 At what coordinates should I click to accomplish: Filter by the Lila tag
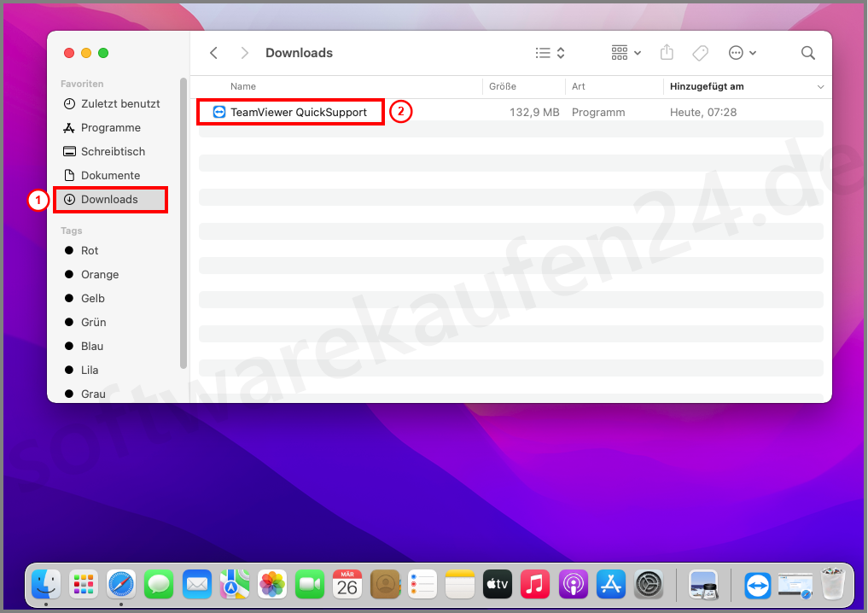pos(82,370)
